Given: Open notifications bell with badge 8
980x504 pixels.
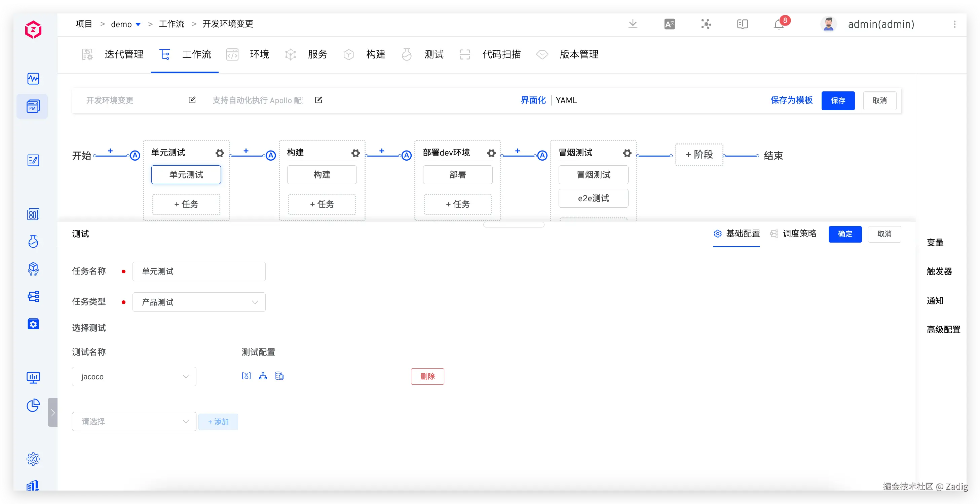Looking at the screenshot, I should pyautogui.click(x=780, y=24).
